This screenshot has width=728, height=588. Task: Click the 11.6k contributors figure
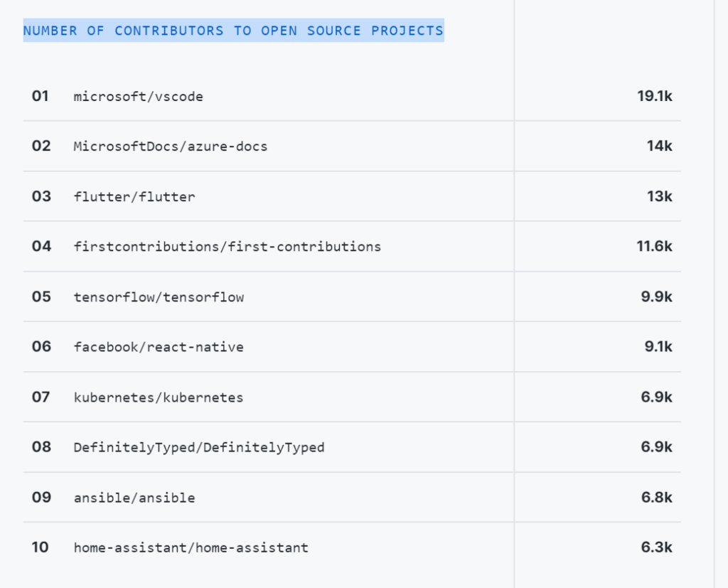pyautogui.click(x=654, y=246)
